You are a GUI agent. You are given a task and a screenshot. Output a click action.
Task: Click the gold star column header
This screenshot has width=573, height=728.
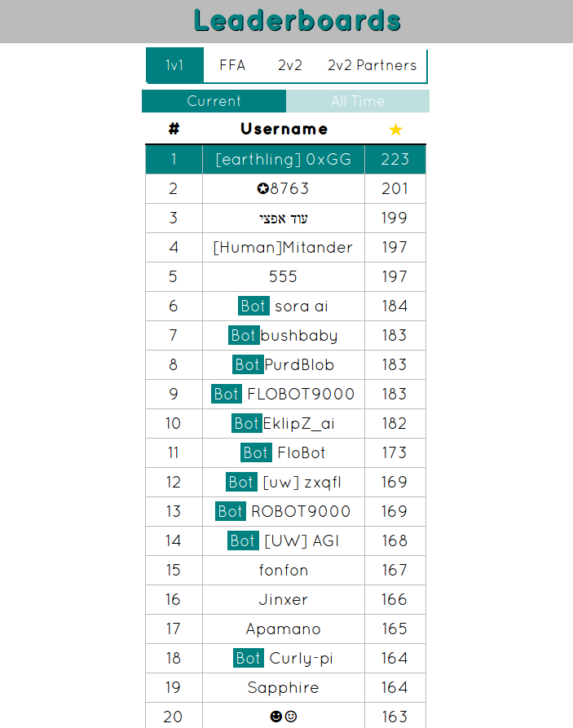pyautogui.click(x=395, y=130)
